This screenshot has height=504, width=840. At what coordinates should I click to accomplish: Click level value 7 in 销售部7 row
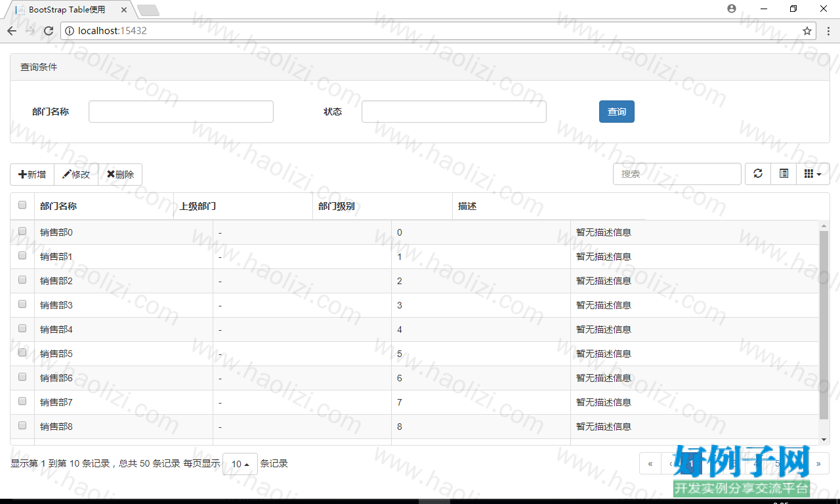pyautogui.click(x=400, y=402)
